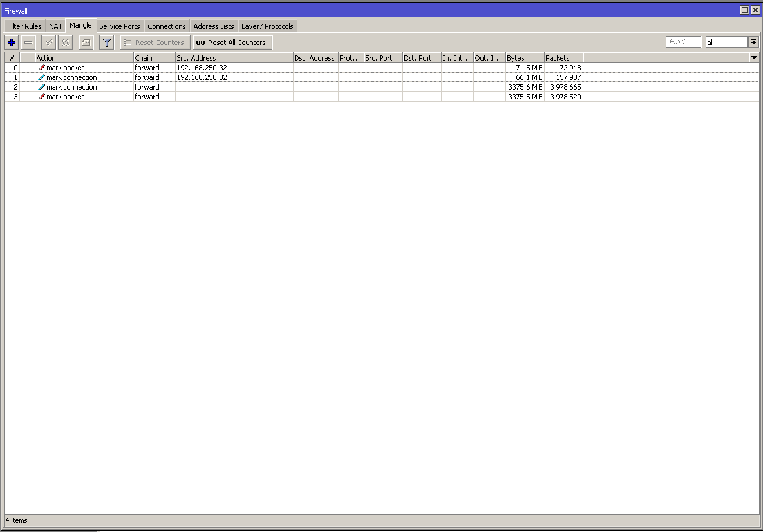
Task: Click the red pencil icon on rule 0
Action: [x=41, y=68]
